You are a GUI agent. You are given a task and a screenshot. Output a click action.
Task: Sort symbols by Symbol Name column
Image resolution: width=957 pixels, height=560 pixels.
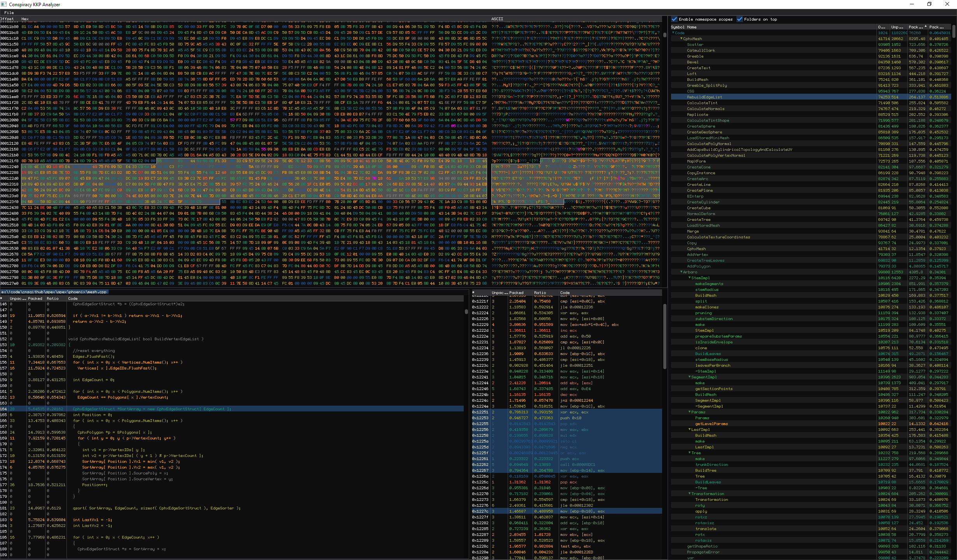click(x=773, y=27)
